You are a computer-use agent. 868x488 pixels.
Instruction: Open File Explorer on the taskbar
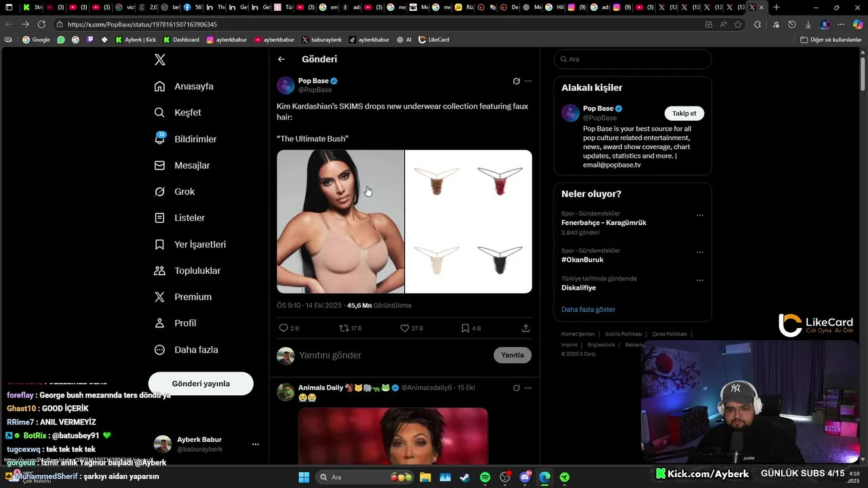click(425, 477)
